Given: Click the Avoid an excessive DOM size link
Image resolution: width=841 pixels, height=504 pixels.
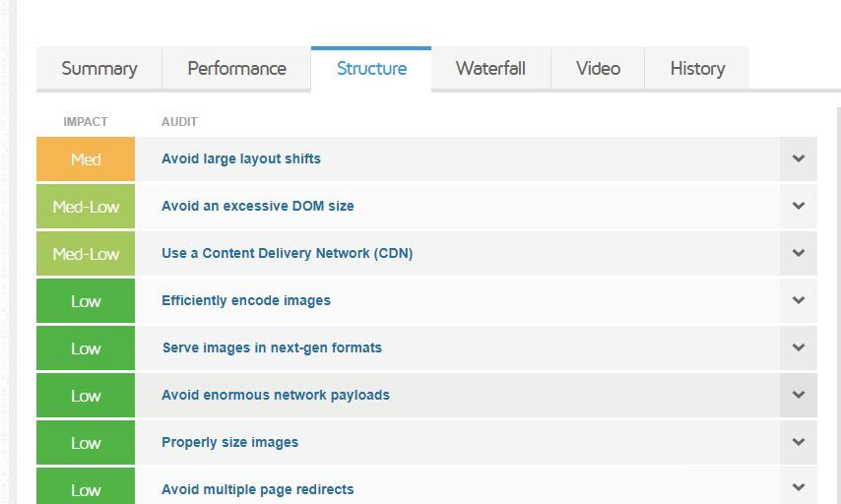Looking at the screenshot, I should click(257, 206).
